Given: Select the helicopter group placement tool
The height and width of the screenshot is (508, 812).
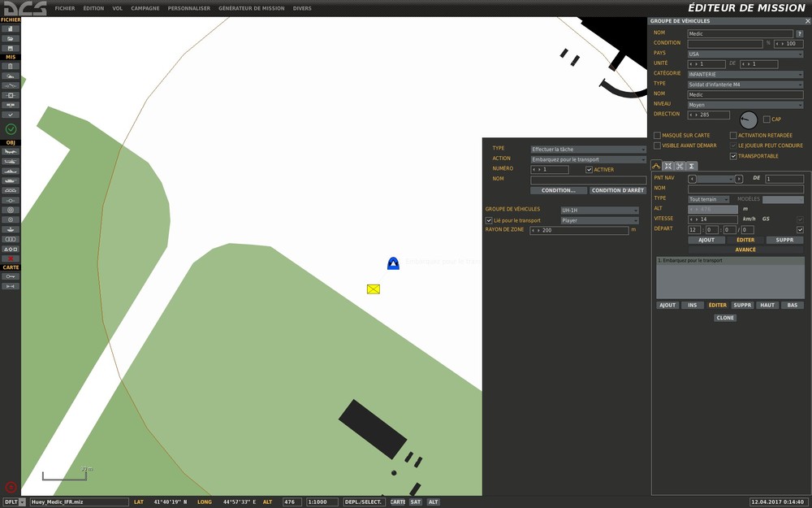Looking at the screenshot, I should [x=11, y=162].
